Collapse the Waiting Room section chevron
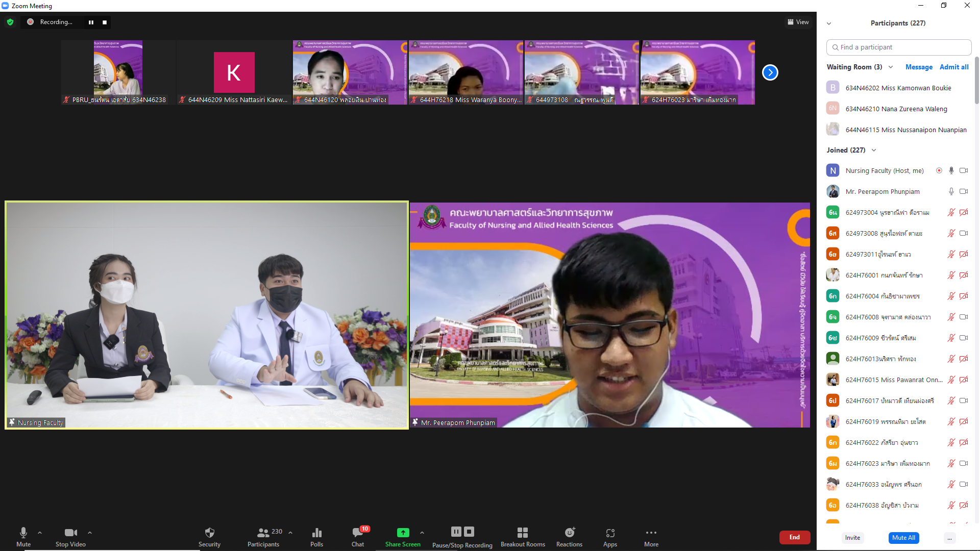980x551 pixels. (x=891, y=67)
